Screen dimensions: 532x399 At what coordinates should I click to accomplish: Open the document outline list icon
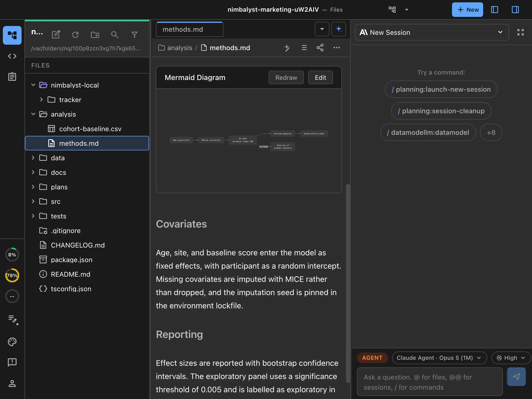(304, 48)
